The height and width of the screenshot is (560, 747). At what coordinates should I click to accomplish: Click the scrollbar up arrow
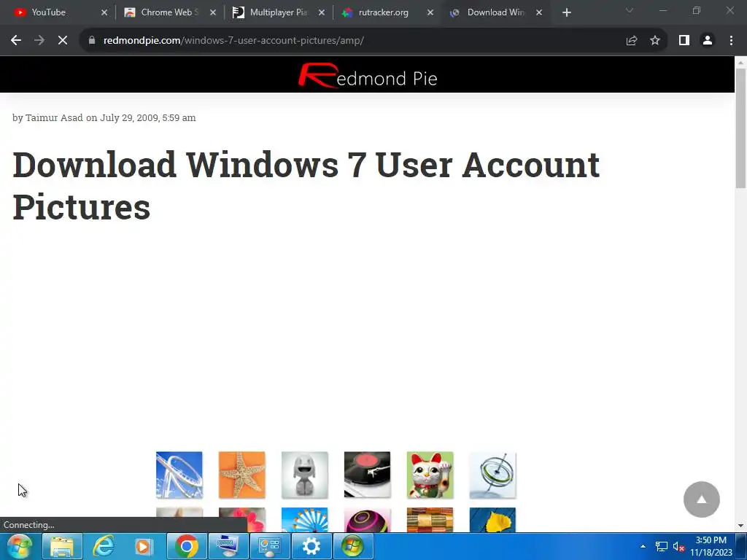[x=741, y=63]
